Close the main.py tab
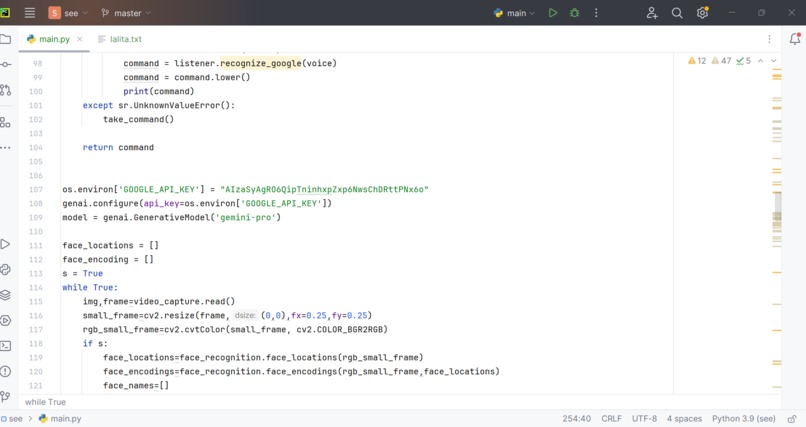This screenshot has width=806, height=427. 80,39
